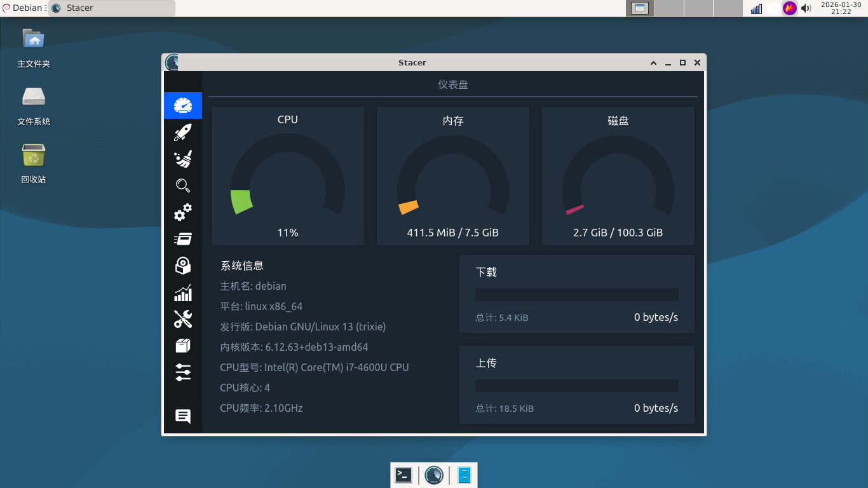
Task: Open System Cleaner via the broom icon
Action: tap(183, 159)
